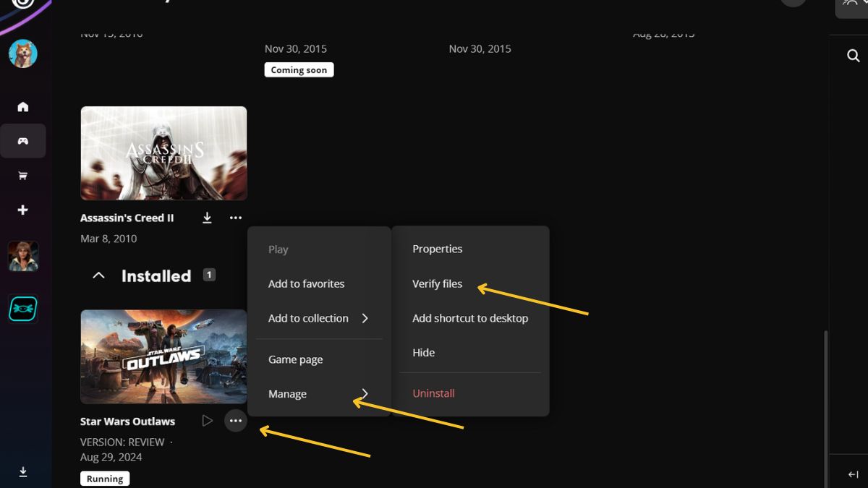Image resolution: width=868 pixels, height=488 pixels.
Task: Open more options for Star Wars Outlaws
Action: click(x=236, y=421)
